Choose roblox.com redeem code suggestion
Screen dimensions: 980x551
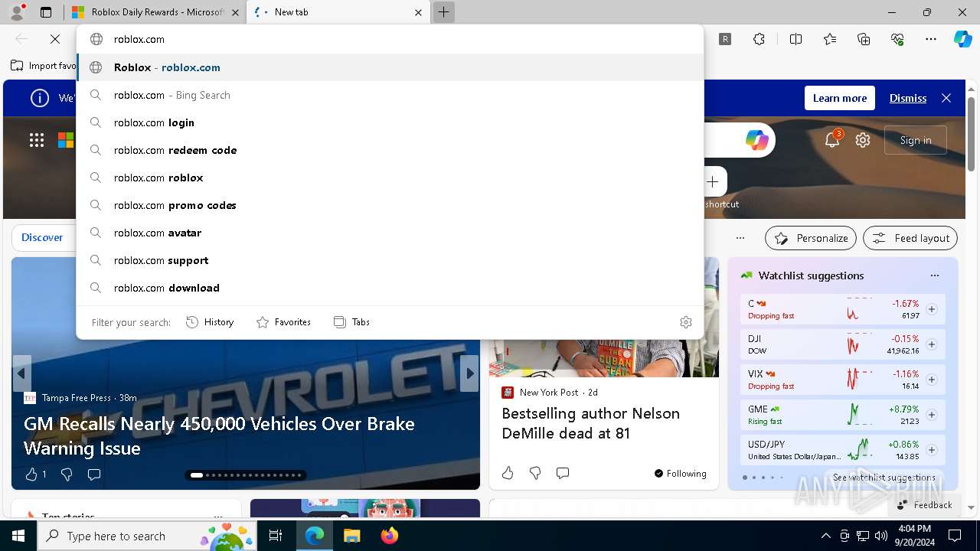tap(390, 150)
